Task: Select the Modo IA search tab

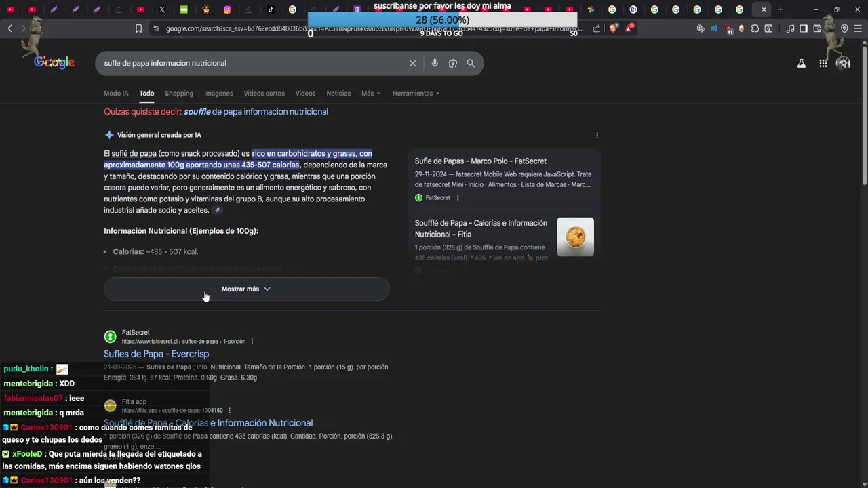Action: [116, 94]
